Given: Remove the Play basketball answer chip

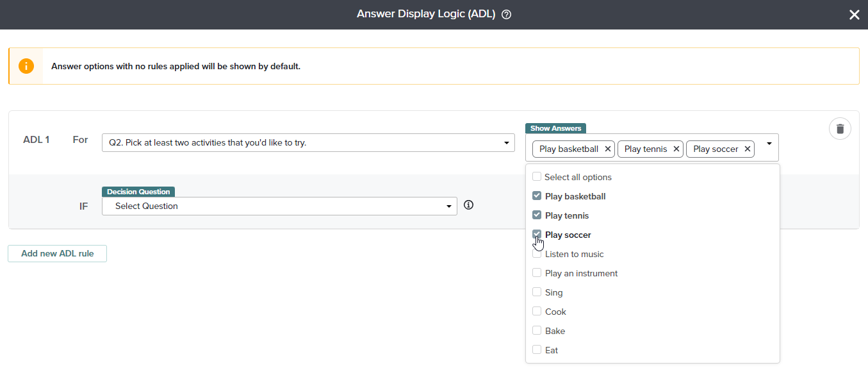Looking at the screenshot, I should [x=607, y=149].
